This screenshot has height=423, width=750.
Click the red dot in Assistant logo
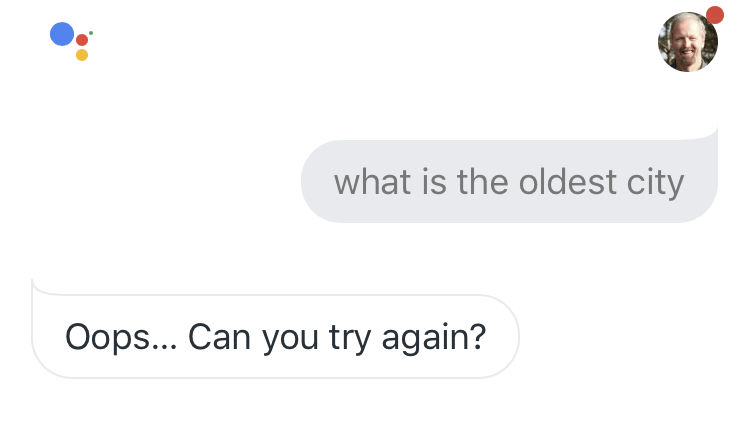(x=82, y=40)
